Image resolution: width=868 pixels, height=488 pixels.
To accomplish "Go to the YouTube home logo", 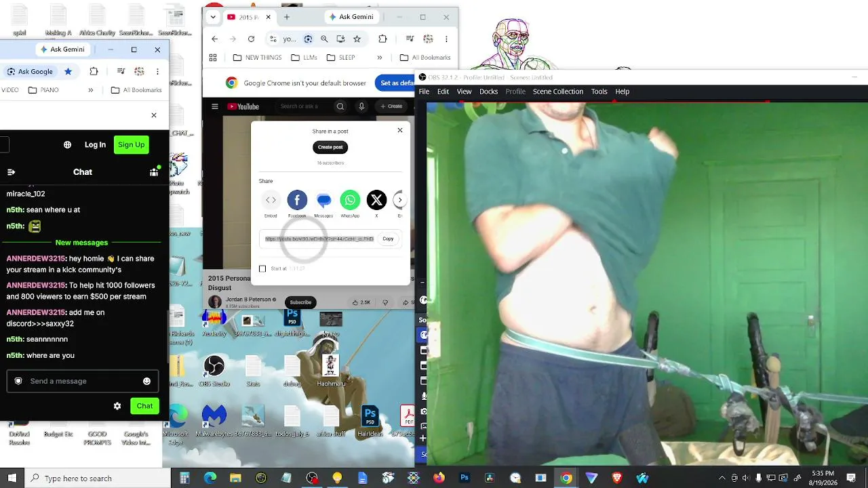I will (x=243, y=106).
